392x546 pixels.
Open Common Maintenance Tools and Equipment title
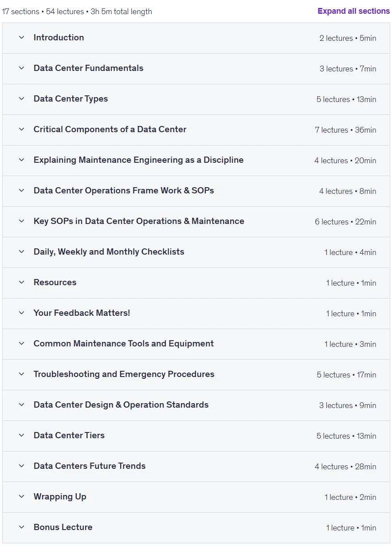(124, 344)
